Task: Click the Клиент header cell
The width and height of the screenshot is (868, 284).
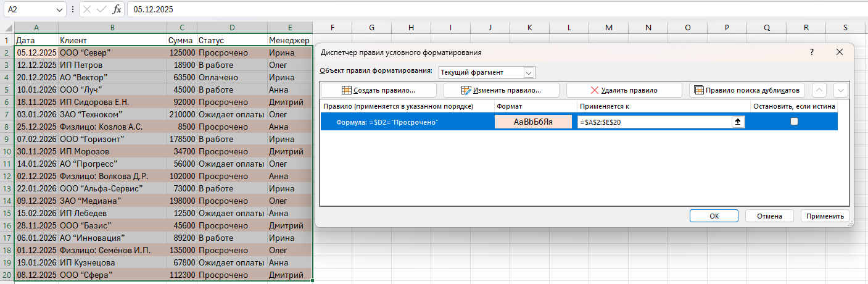Action: (112, 40)
